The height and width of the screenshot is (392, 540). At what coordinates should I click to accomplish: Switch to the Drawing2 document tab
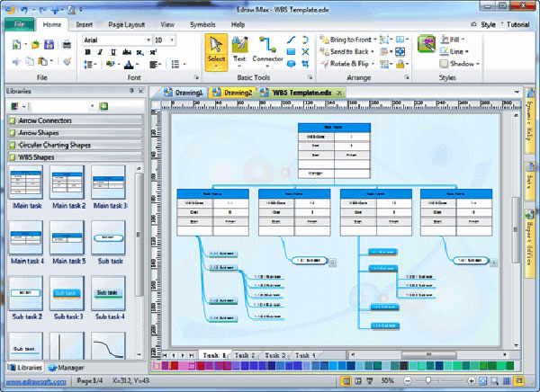point(233,93)
